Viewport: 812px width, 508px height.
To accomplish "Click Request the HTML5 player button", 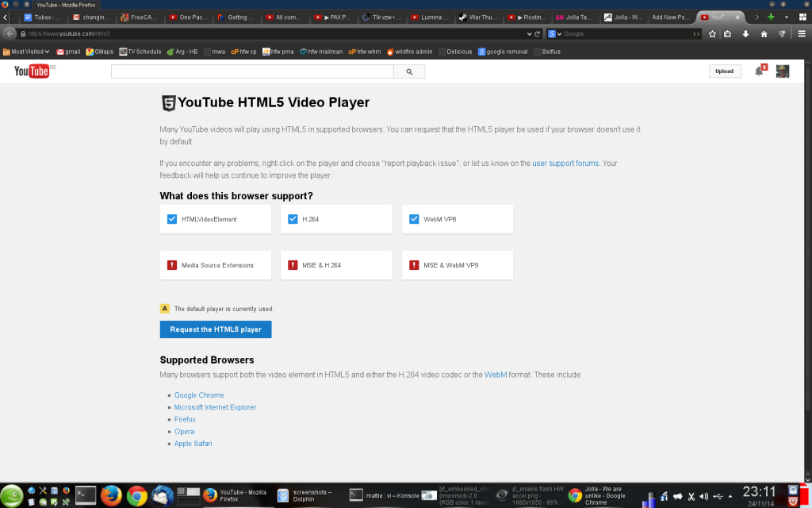I will point(216,329).
